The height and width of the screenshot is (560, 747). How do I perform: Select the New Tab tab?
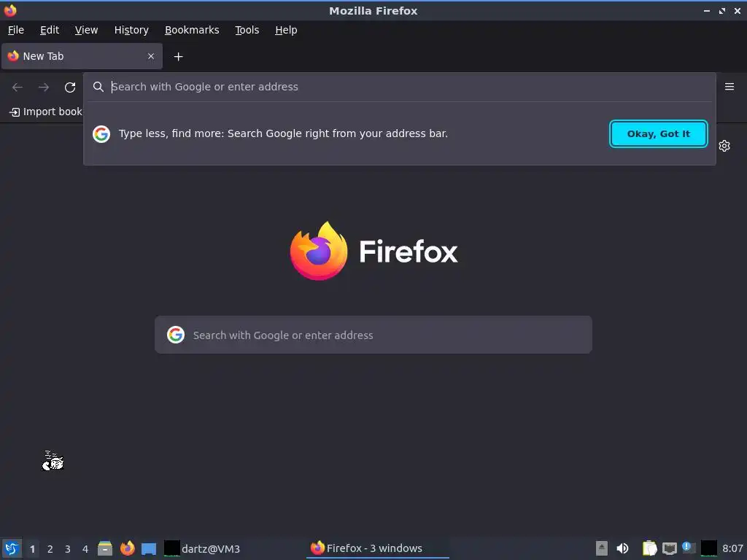coord(82,56)
